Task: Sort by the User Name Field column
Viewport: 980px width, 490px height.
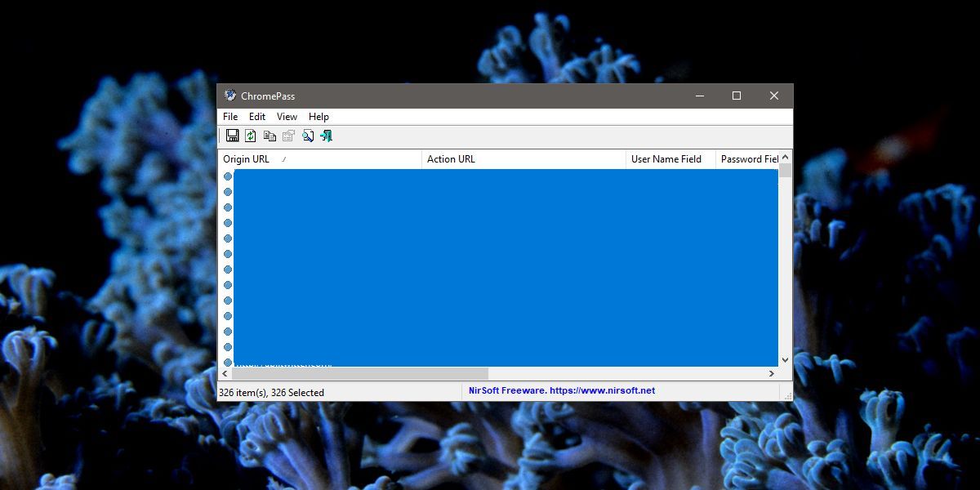Action: pyautogui.click(x=670, y=159)
